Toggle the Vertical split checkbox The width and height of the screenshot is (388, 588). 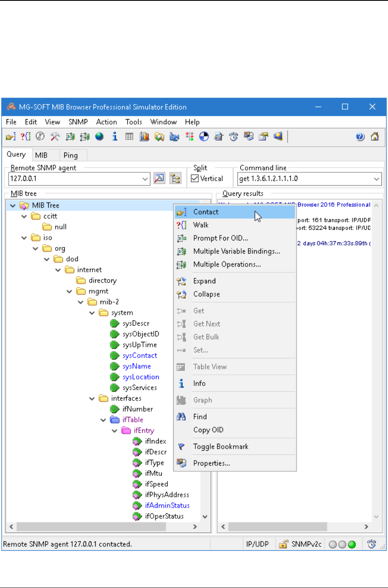(x=195, y=179)
